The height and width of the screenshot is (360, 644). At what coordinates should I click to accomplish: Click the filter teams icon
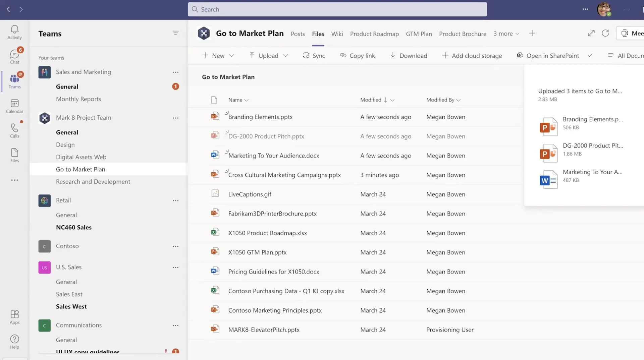coord(175,33)
